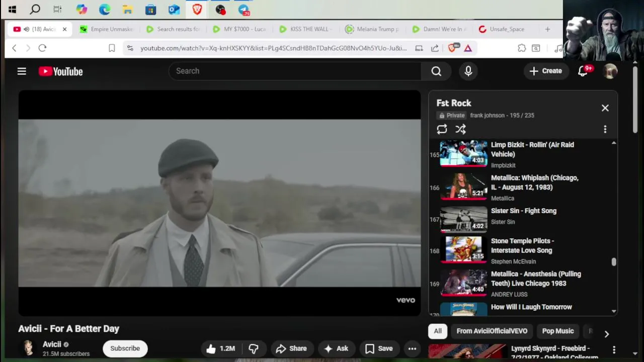644x362 pixels.
Task: Switch to the KISS THE WALL tab
Action: pos(306,29)
